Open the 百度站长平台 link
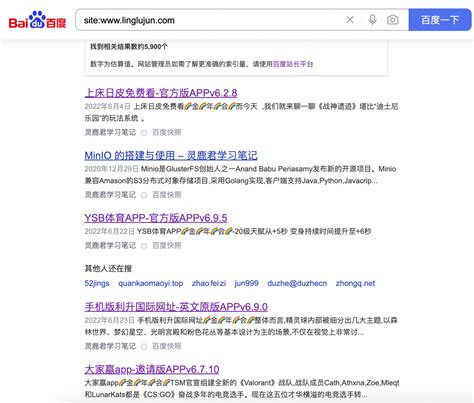 coord(293,64)
